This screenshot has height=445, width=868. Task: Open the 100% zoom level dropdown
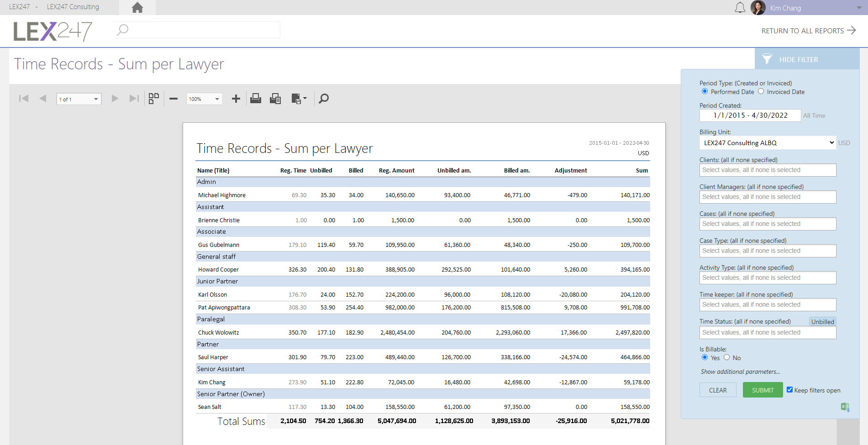click(204, 99)
